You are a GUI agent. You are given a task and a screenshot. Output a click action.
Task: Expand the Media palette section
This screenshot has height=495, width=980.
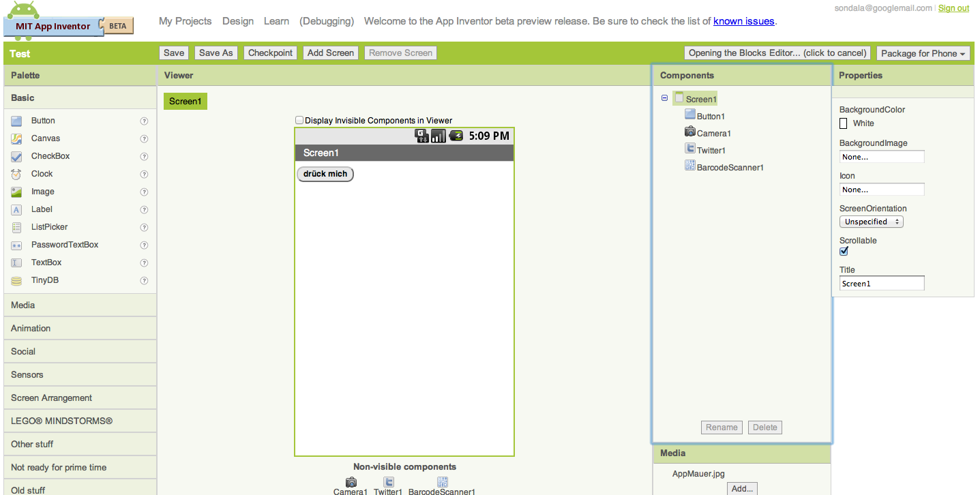(x=80, y=305)
